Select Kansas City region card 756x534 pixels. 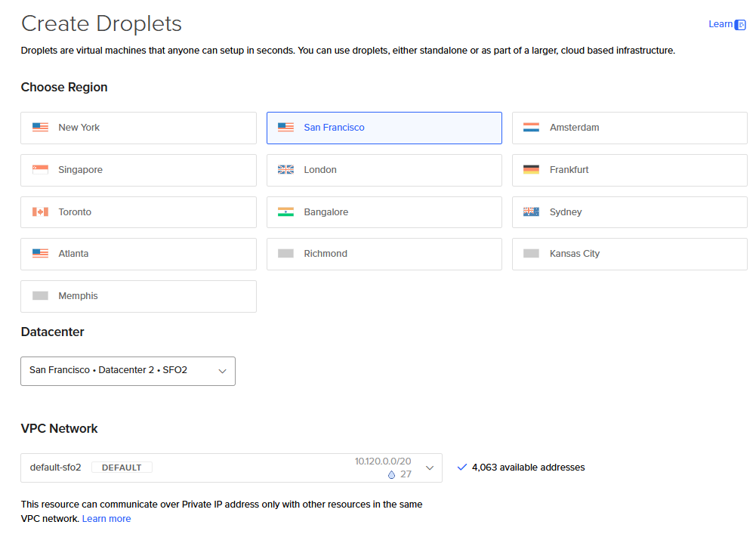(x=630, y=255)
